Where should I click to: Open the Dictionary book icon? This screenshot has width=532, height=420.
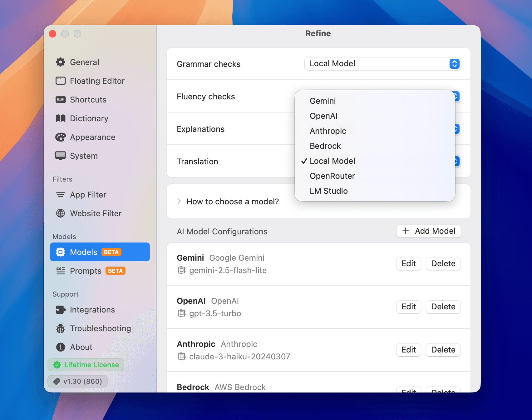[61, 118]
